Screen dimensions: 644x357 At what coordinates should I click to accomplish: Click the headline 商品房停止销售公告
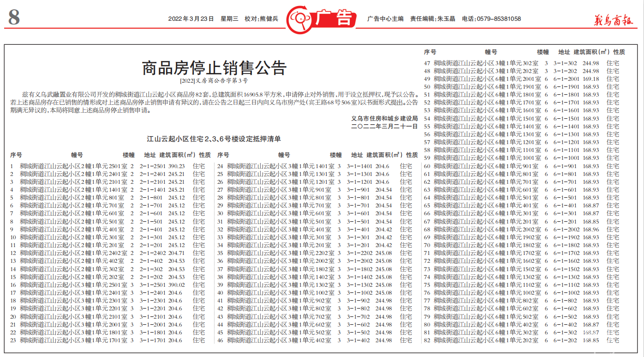point(214,68)
